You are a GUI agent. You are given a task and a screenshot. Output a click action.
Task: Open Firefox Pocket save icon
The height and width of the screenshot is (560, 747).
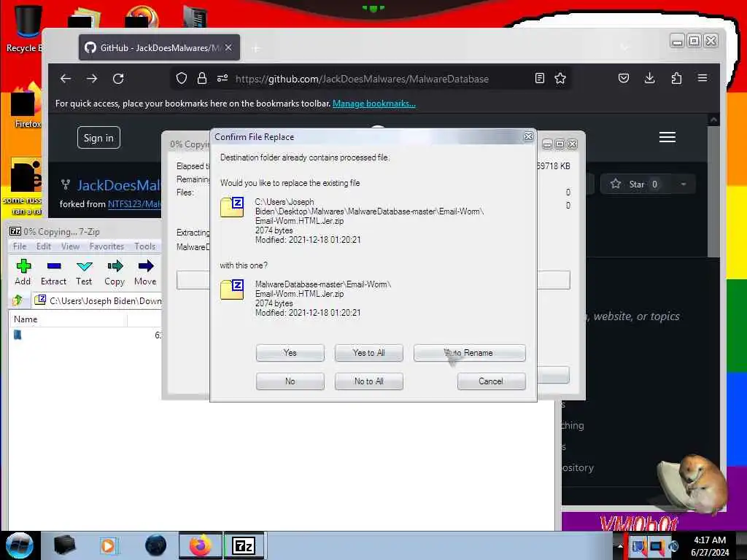point(624,78)
